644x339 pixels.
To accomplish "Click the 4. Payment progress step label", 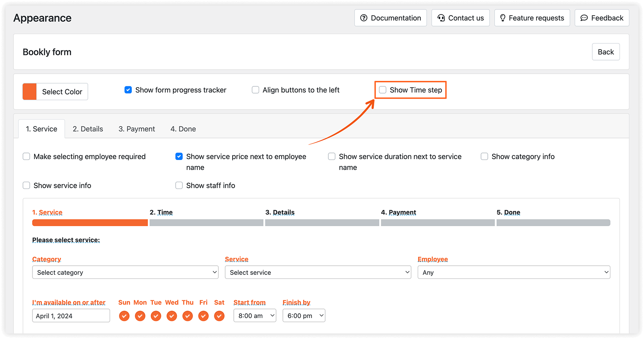I will 398,212.
